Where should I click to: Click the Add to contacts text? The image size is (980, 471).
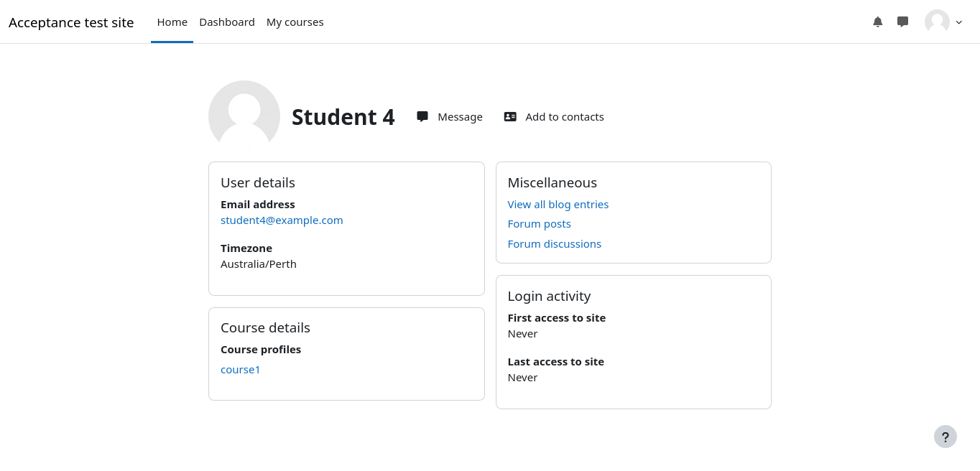[564, 116]
